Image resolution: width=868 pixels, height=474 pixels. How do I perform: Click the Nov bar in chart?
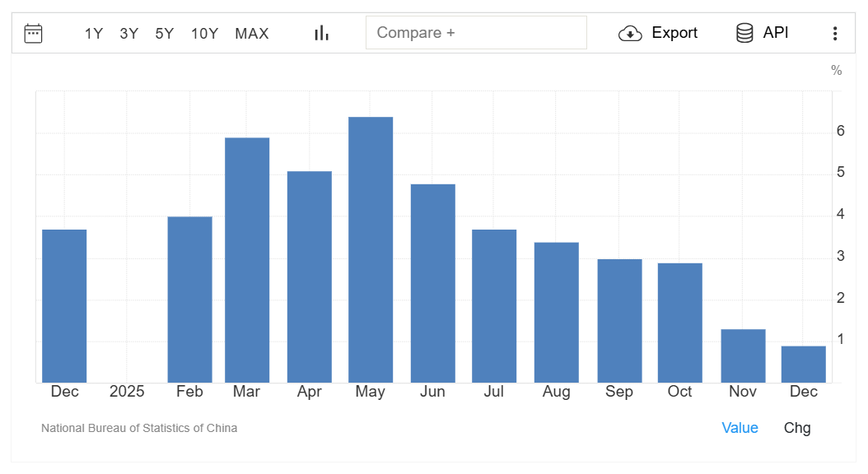coord(743,355)
